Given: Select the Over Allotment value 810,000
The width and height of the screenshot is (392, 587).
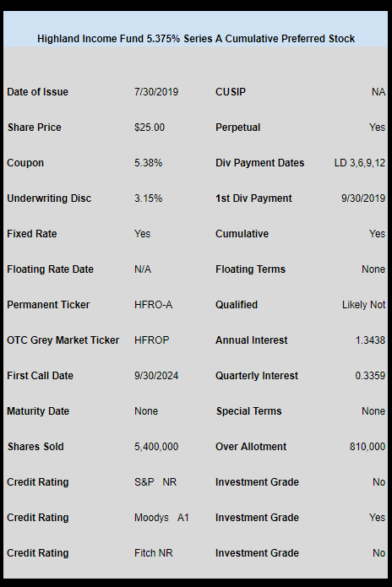Looking at the screenshot, I should [367, 447].
